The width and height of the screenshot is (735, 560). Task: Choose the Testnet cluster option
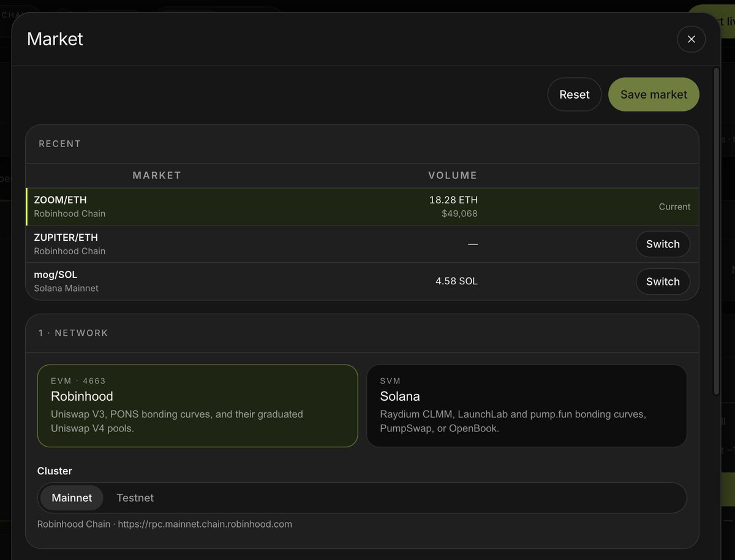[x=135, y=498]
